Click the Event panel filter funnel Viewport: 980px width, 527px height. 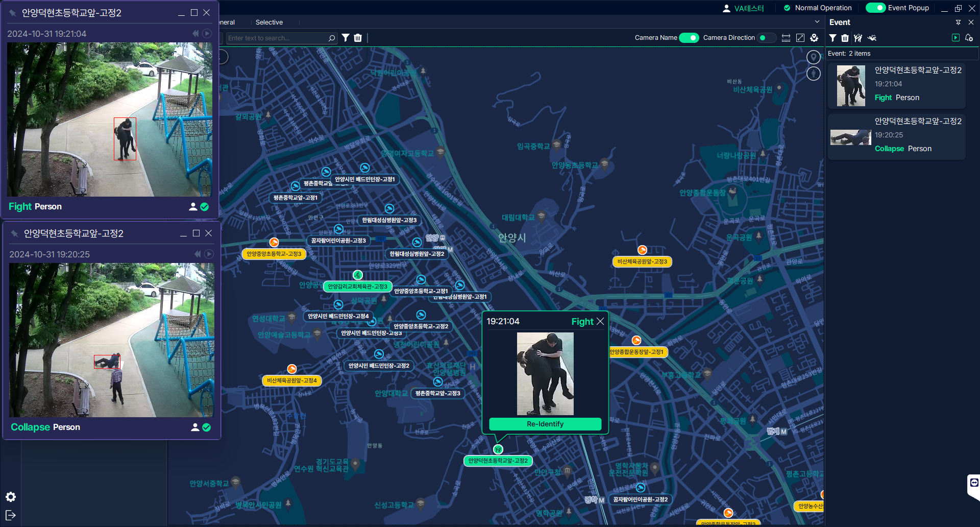pos(832,38)
